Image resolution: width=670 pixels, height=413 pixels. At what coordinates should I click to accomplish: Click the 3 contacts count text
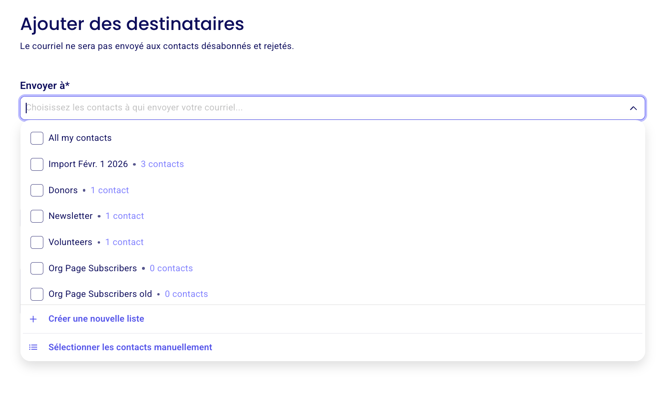[162, 164]
